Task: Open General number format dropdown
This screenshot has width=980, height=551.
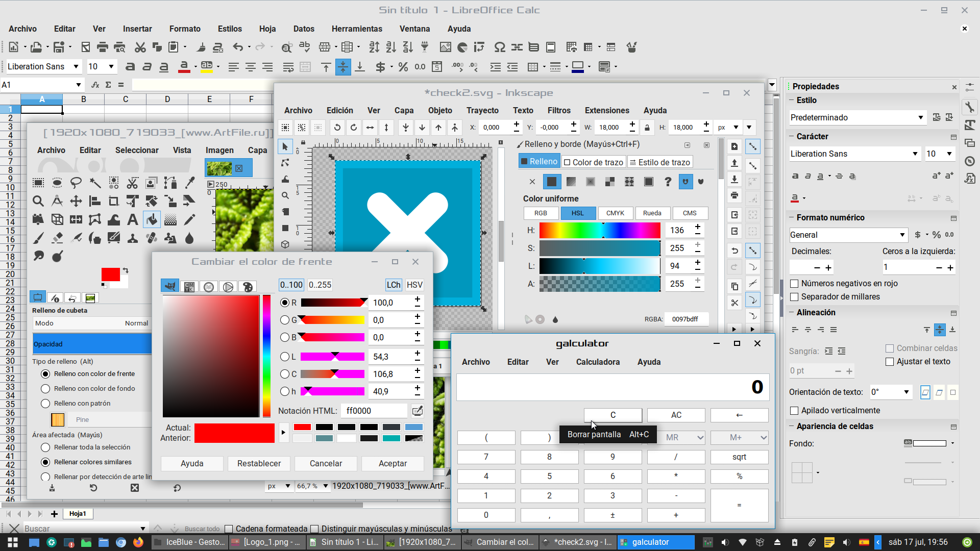Action: click(x=902, y=235)
